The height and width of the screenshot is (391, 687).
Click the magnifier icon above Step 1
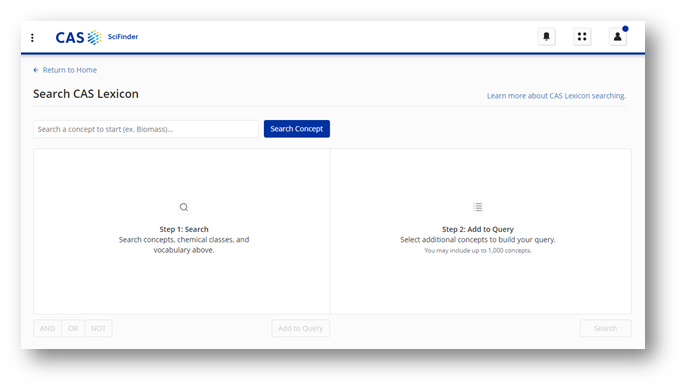pos(184,207)
